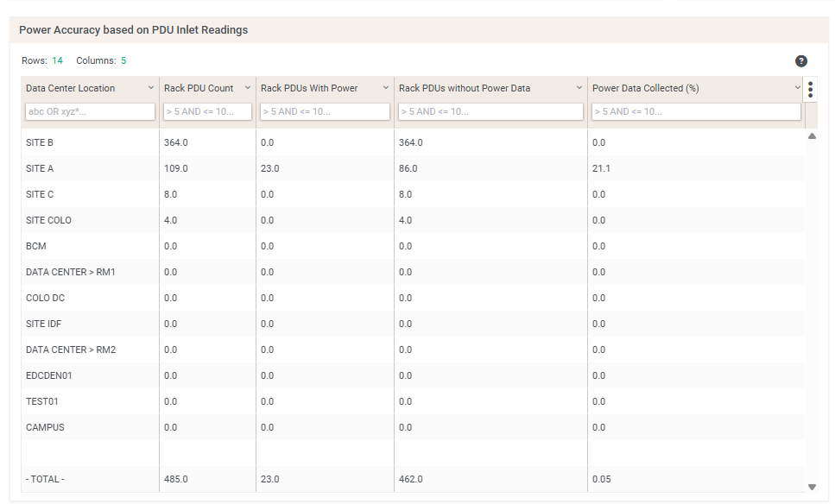Click Power Data Collected filter input
835x504 pixels.
point(696,111)
